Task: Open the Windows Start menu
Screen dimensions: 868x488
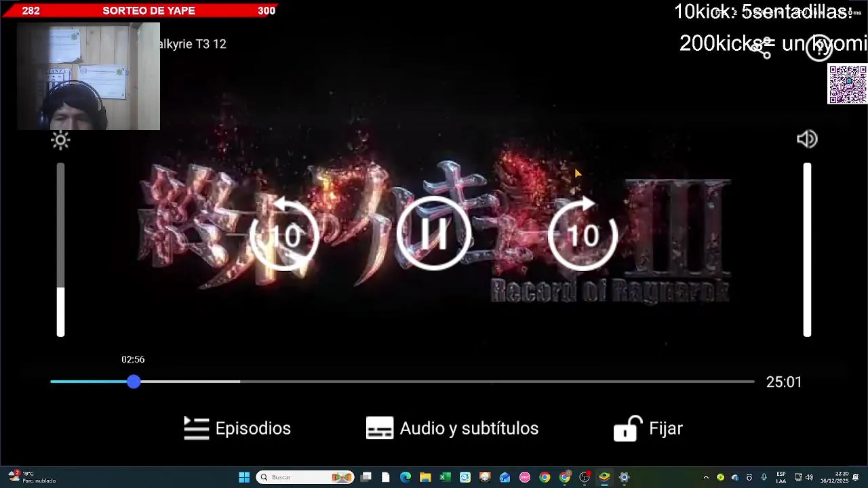Action: (244, 477)
